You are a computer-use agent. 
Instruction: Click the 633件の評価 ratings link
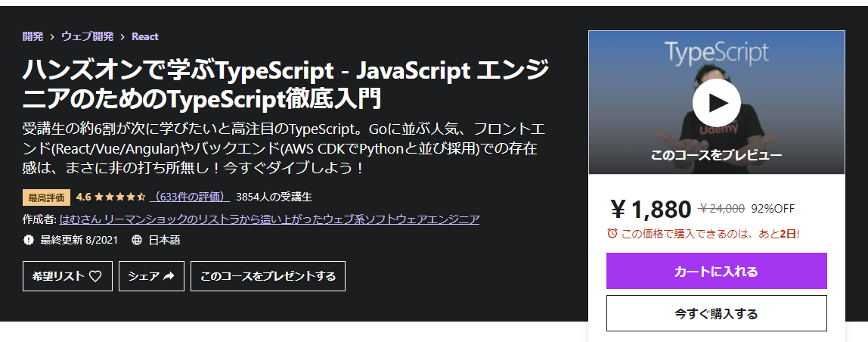pos(190,196)
